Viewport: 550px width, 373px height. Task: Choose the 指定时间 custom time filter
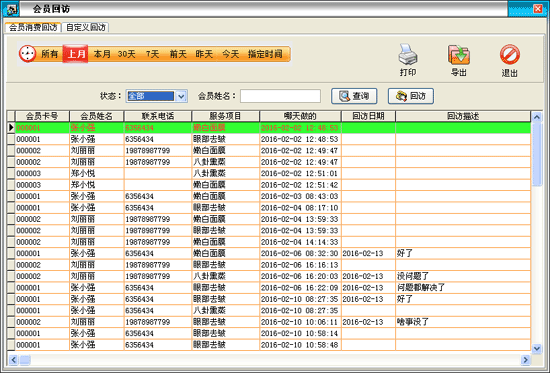(x=265, y=54)
